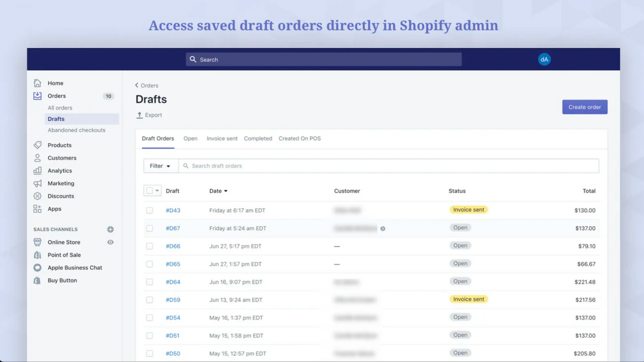Open the Filter dropdown
The width and height of the screenshot is (644, 362).
point(160,165)
